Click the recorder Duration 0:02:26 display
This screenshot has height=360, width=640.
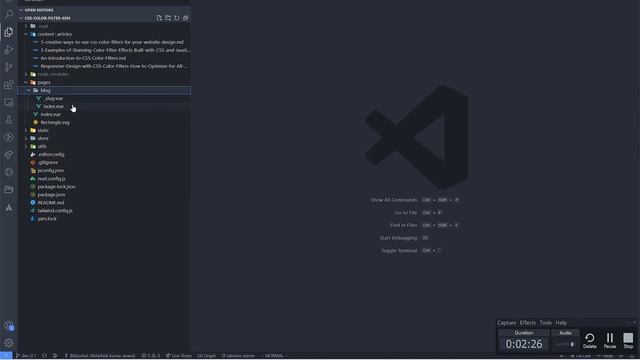(524, 344)
